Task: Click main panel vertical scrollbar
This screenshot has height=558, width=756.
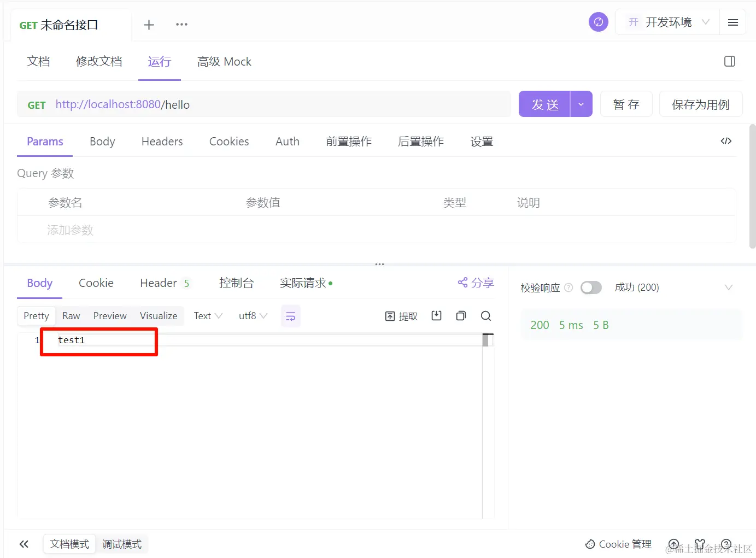Action: [752, 186]
